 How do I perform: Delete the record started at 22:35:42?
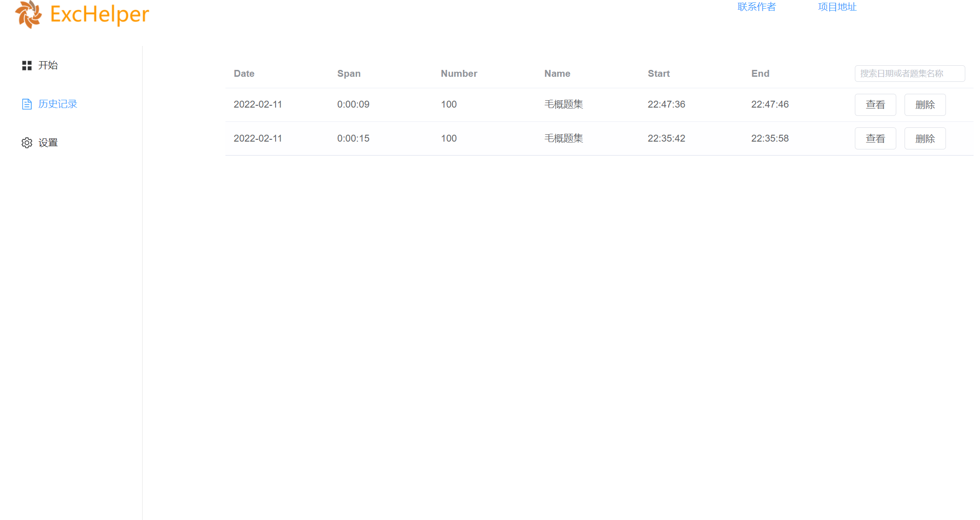[925, 138]
